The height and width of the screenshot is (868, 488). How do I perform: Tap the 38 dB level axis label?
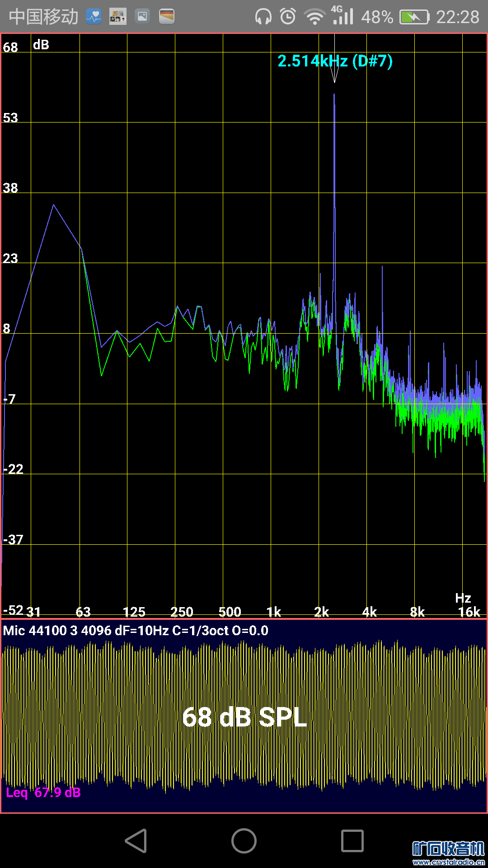click(x=10, y=188)
